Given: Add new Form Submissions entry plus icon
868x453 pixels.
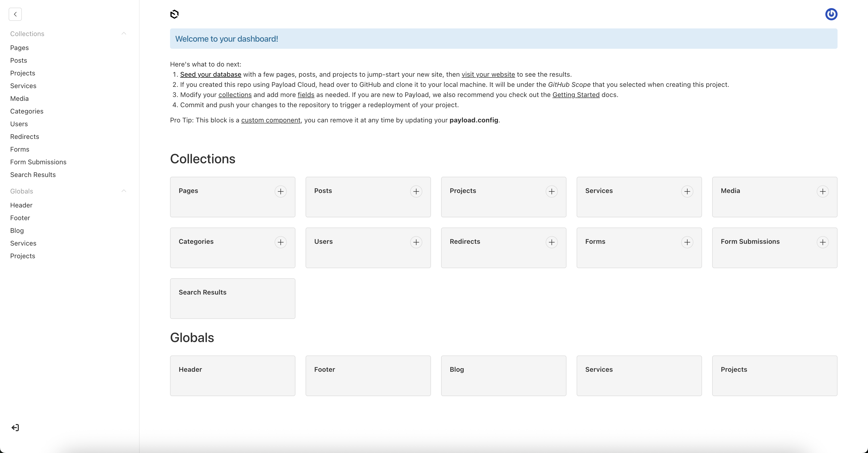Looking at the screenshot, I should pos(823,242).
